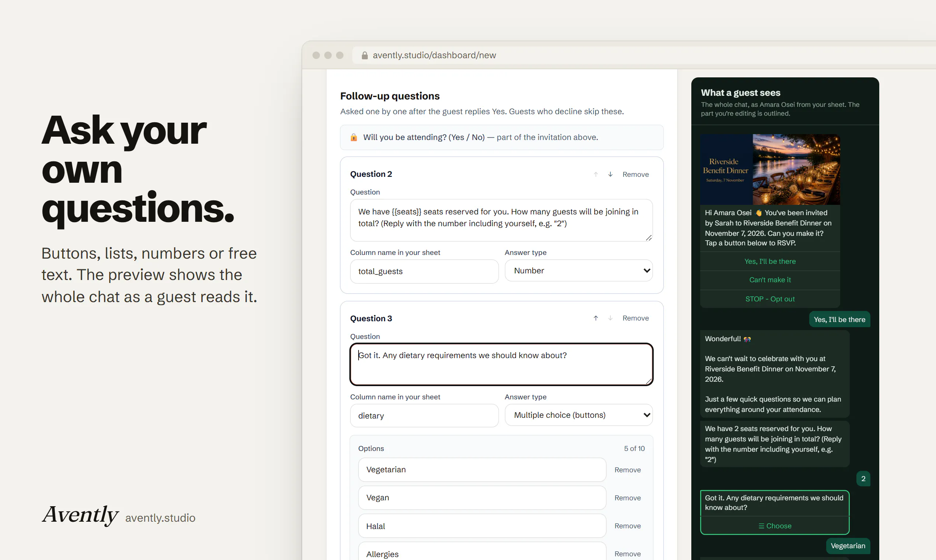Edit the Vegan option field
The width and height of the screenshot is (936, 560).
(482, 498)
